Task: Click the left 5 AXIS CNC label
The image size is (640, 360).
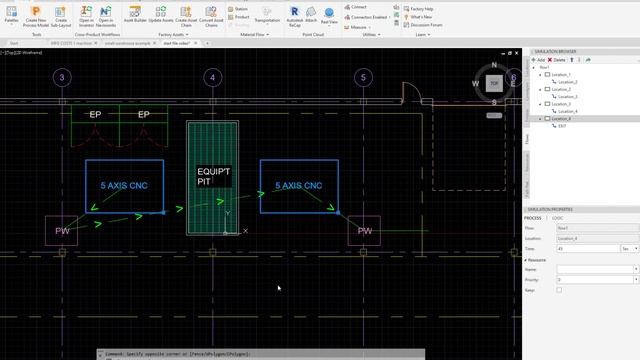Action: click(124, 185)
